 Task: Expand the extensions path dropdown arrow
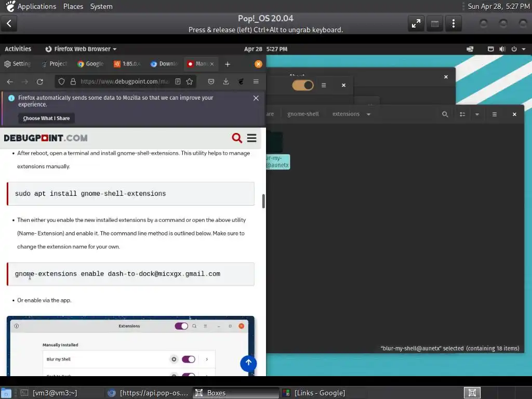tap(369, 114)
